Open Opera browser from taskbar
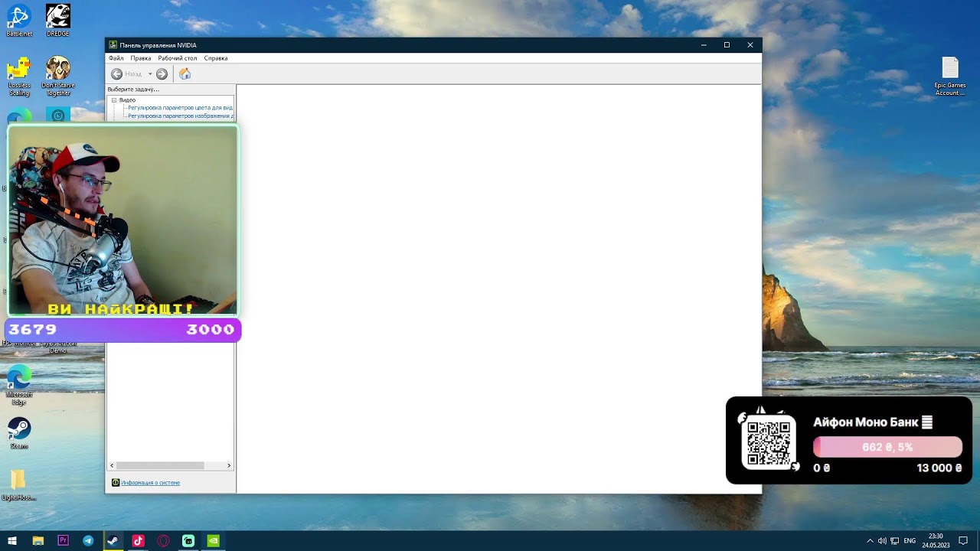Image resolution: width=980 pixels, height=551 pixels. [163, 541]
